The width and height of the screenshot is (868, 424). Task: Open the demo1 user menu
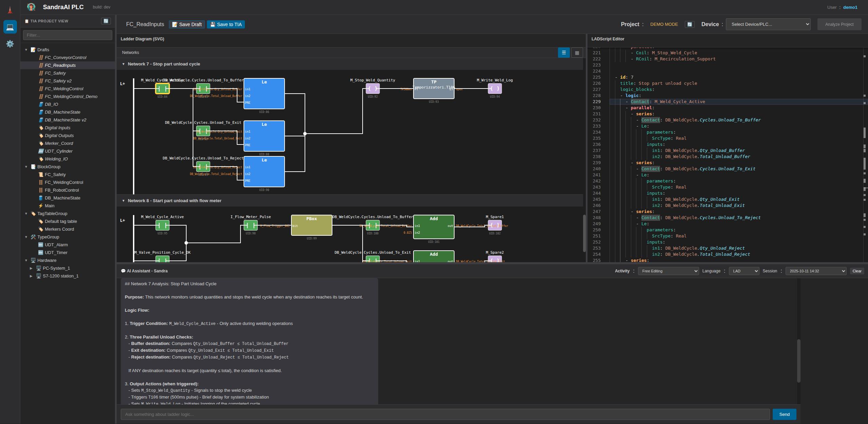point(850,7)
